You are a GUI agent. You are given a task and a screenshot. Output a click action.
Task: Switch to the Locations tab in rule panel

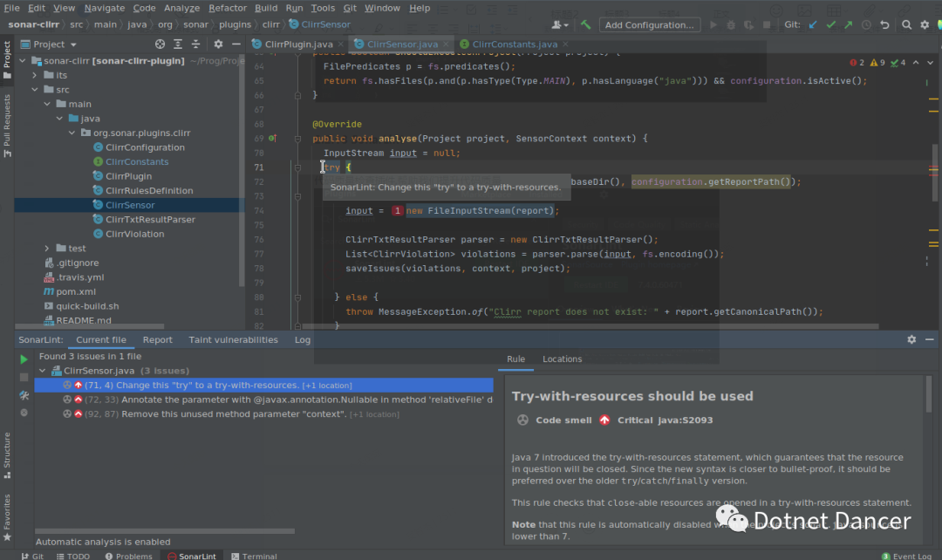tap(562, 359)
